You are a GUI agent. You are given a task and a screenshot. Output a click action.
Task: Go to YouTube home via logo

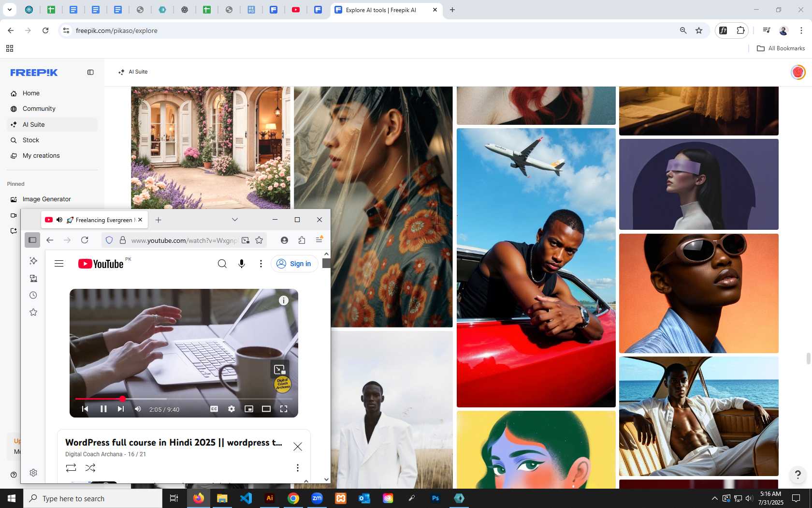[x=101, y=264]
